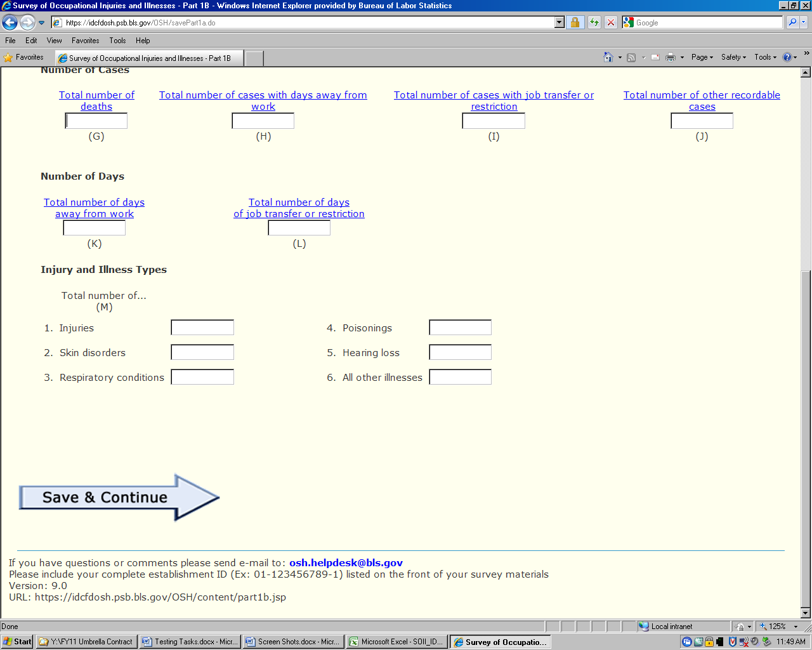Open the Safety dropdown menu

pyautogui.click(x=734, y=57)
